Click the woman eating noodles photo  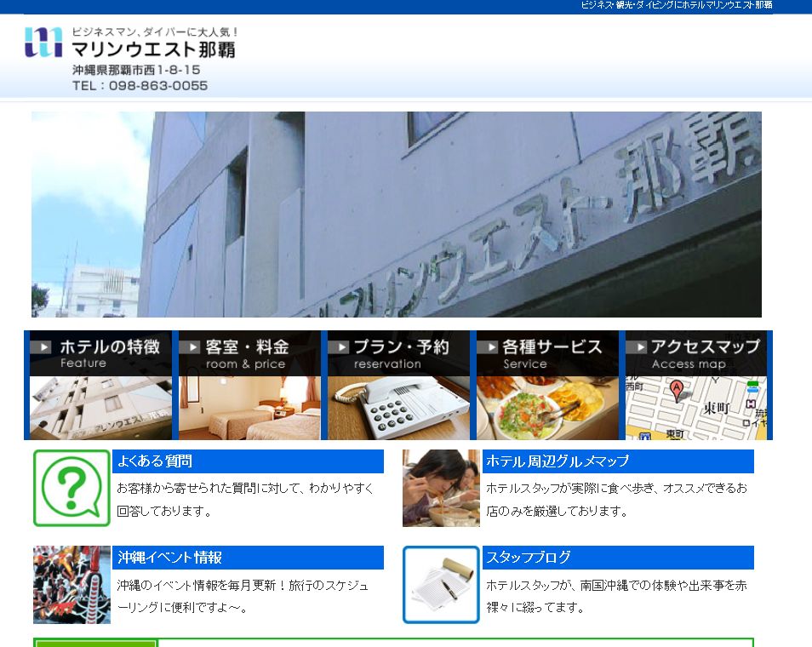pyautogui.click(x=441, y=488)
